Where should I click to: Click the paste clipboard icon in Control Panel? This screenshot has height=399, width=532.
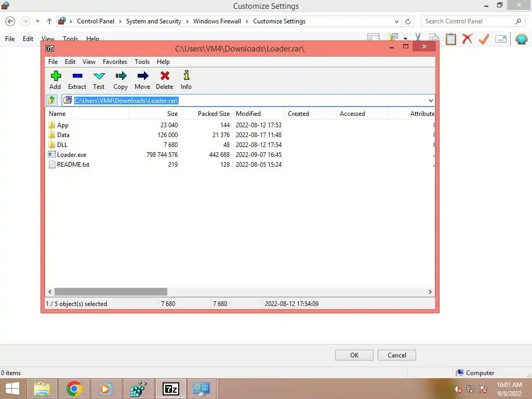pos(450,38)
